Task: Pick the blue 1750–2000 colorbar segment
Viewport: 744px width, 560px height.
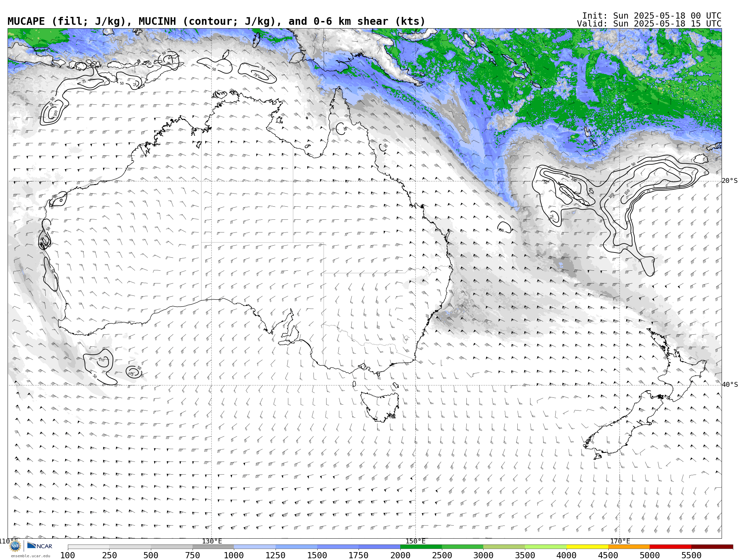Action: [x=380, y=547]
